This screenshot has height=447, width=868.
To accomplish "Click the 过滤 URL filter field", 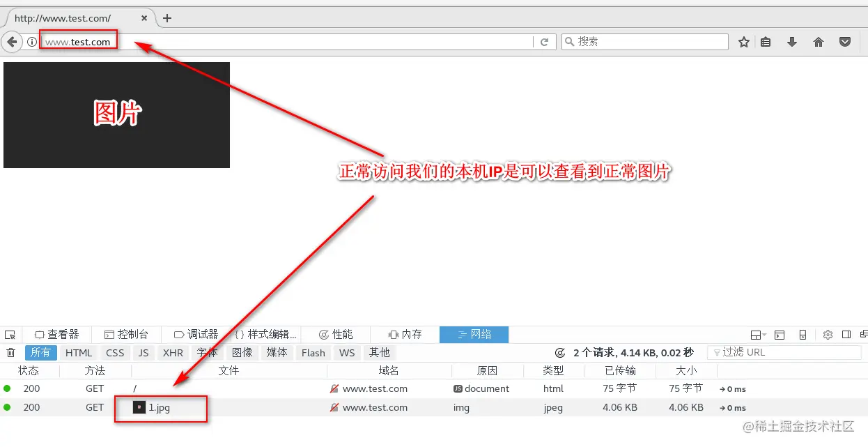I will (x=784, y=353).
